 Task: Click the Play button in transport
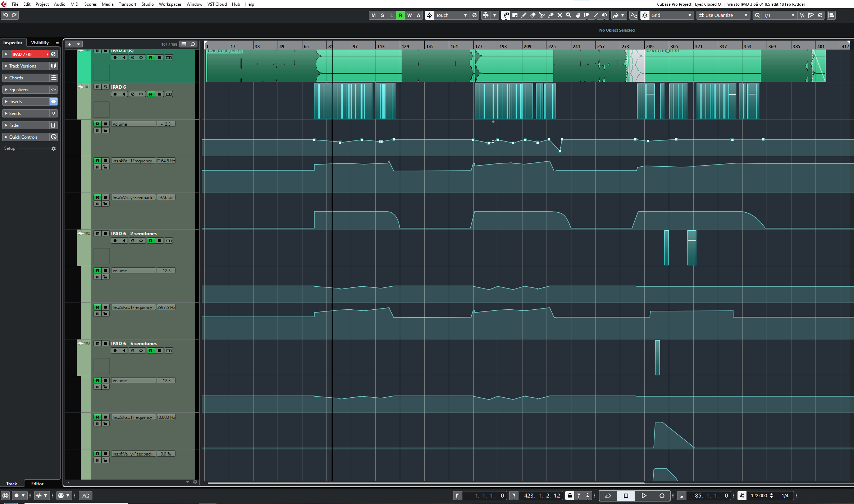tap(644, 496)
